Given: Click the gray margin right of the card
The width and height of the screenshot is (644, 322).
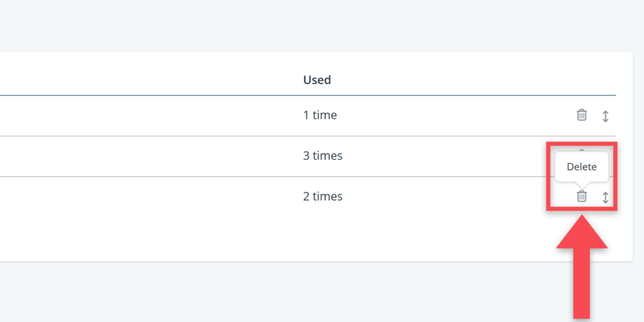Looking at the screenshot, I should pyautogui.click(x=638, y=157).
